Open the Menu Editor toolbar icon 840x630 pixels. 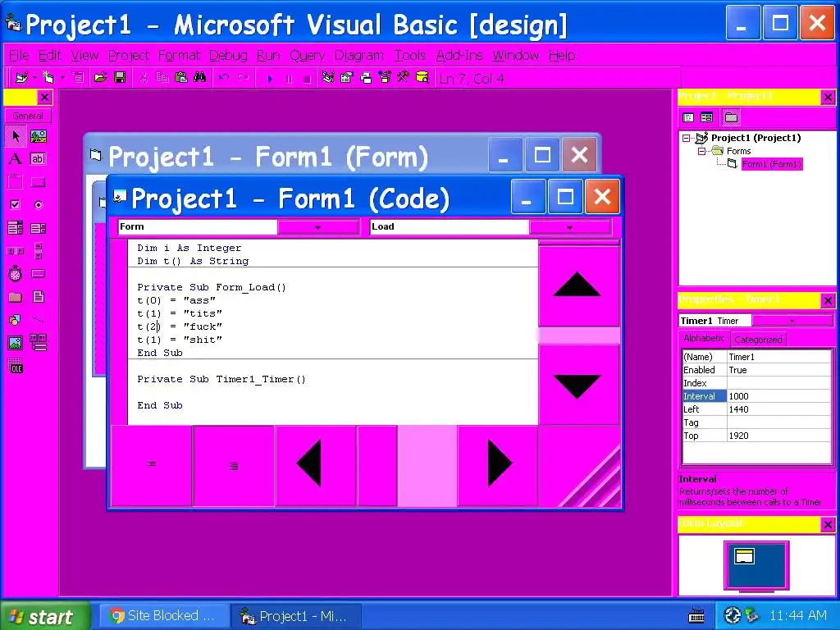click(78, 78)
